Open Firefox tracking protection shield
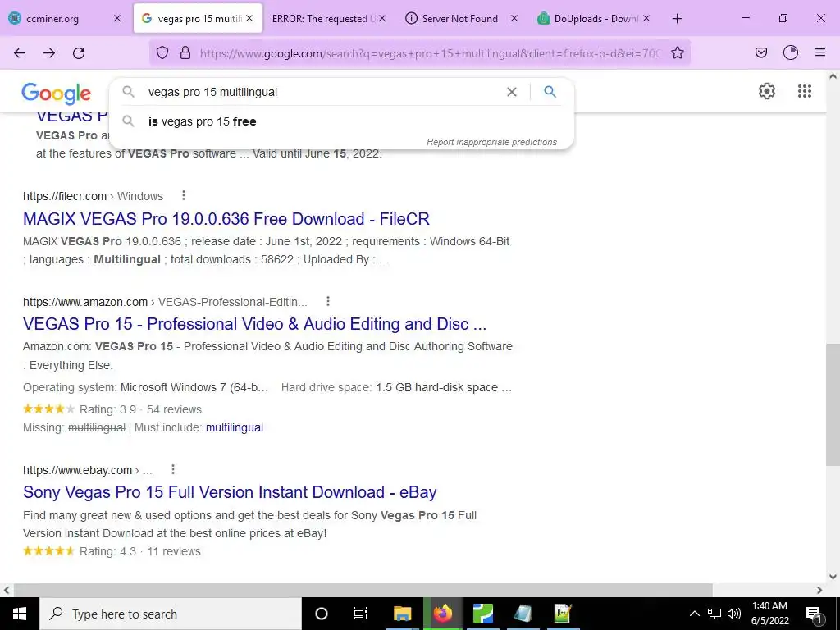840x630 pixels. tap(162, 52)
